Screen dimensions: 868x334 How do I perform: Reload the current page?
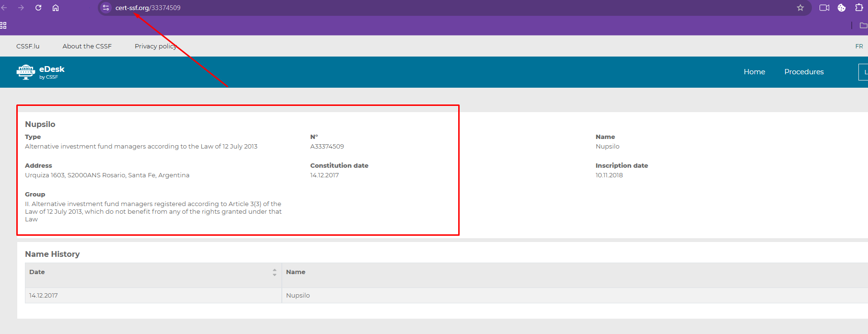coord(38,8)
